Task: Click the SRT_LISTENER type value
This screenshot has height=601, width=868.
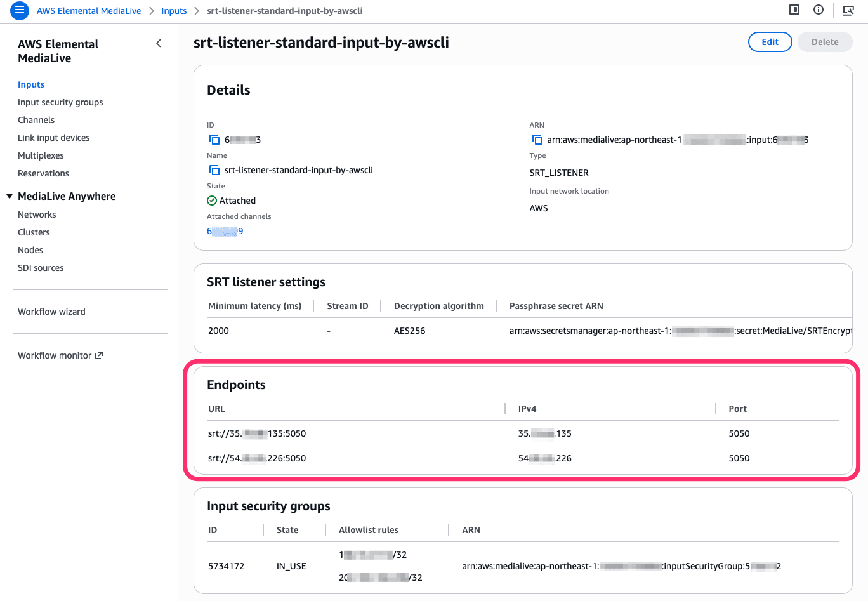Action: click(x=559, y=173)
